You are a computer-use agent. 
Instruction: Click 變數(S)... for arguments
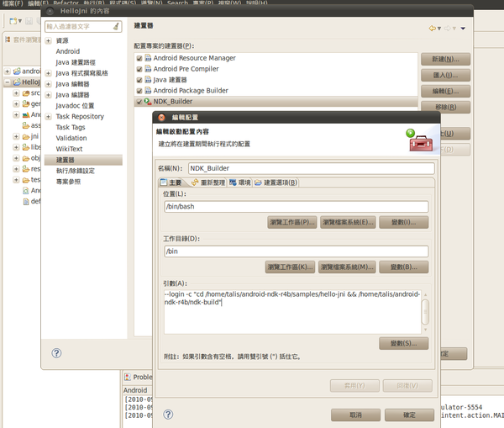[x=404, y=343]
